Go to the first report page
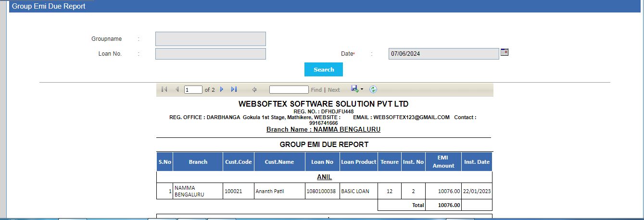The image size is (644, 220). pos(164,89)
